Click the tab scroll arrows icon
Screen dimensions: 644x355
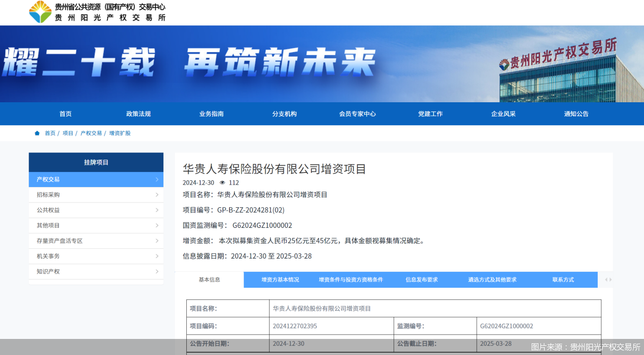point(608,280)
